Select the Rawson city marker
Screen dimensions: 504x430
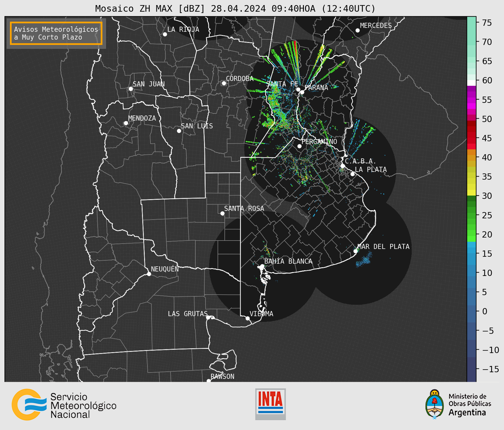[209, 381]
